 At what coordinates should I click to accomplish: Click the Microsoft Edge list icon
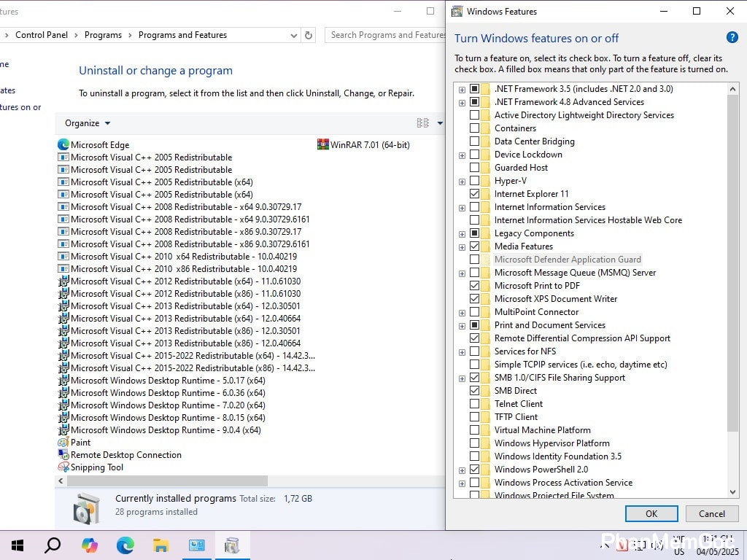point(63,144)
